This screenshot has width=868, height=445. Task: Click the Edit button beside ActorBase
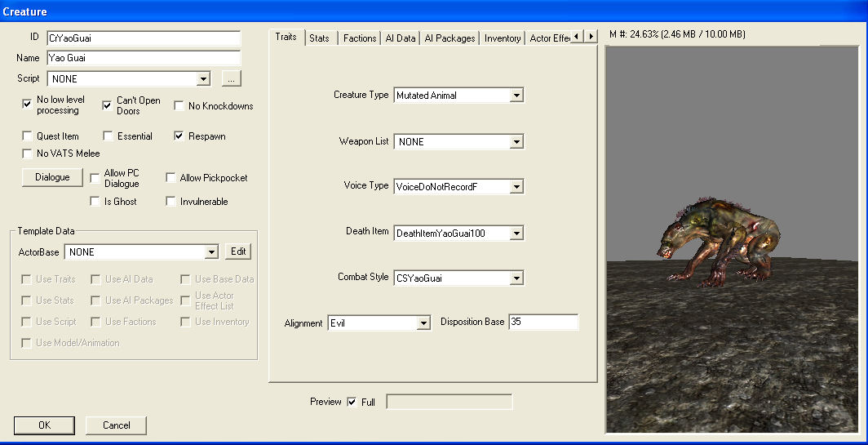tap(238, 251)
